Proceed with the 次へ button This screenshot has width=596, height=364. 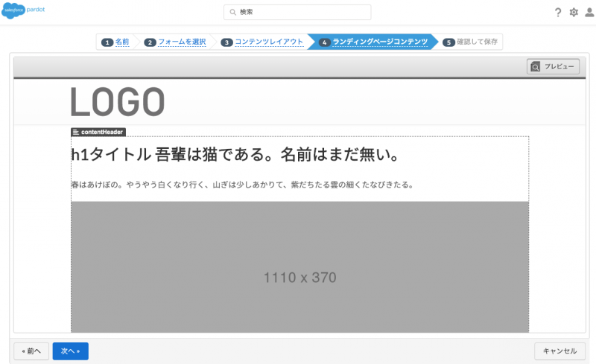tap(70, 351)
